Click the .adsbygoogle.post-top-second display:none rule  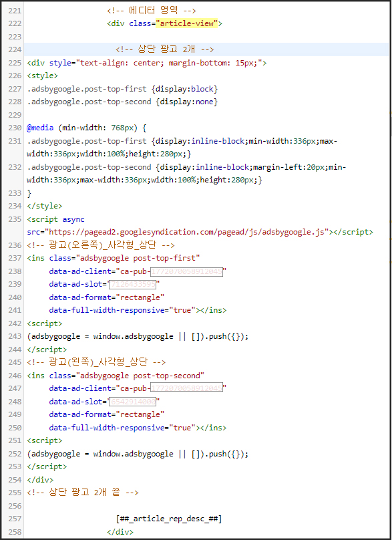122,102
